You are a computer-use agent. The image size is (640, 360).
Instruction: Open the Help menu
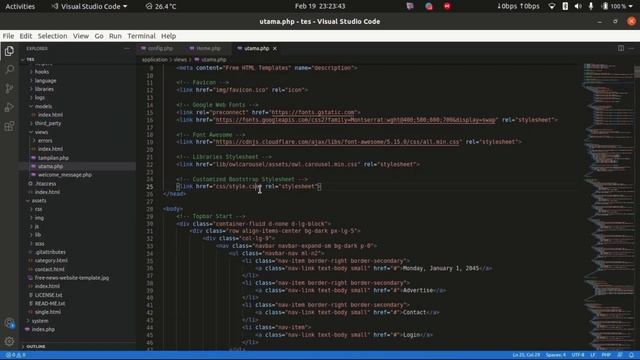pyautogui.click(x=168, y=36)
